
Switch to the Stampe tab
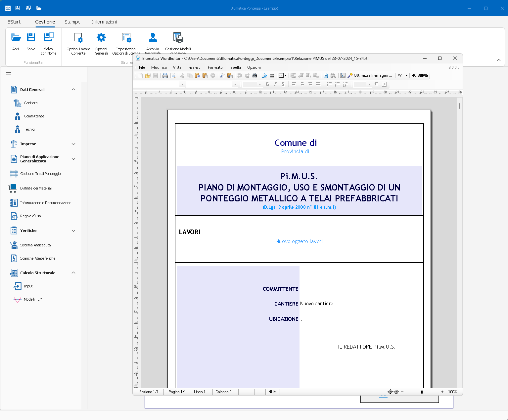point(72,22)
